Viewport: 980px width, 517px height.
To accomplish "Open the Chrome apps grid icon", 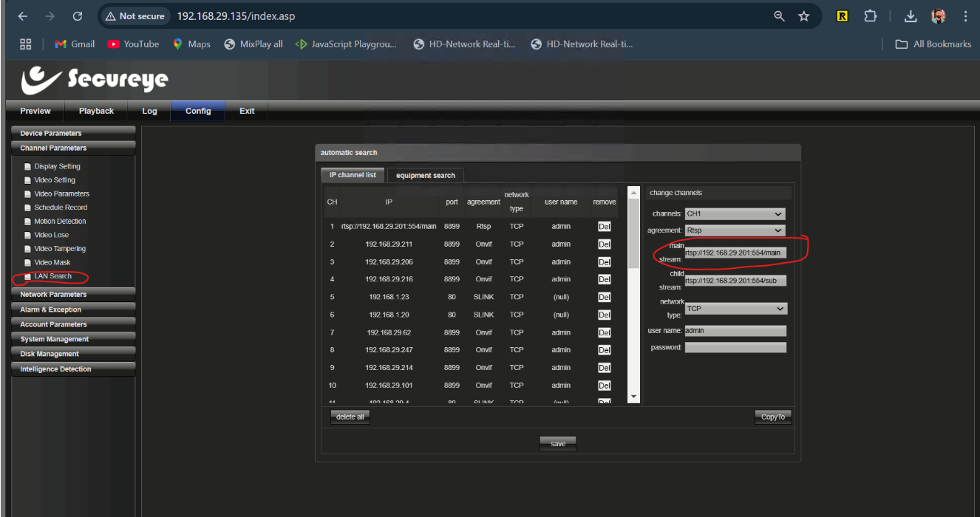I will coord(26,44).
